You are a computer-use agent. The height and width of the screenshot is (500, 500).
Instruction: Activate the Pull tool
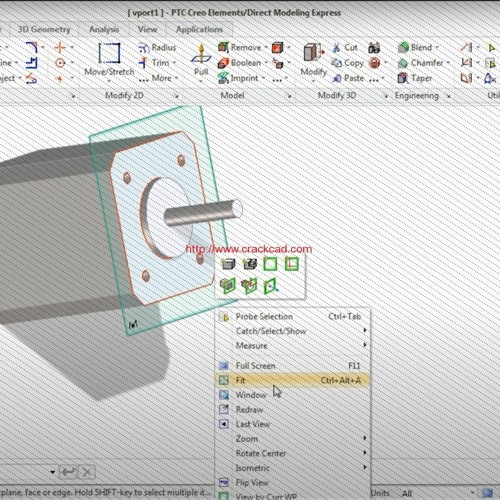tap(201, 59)
